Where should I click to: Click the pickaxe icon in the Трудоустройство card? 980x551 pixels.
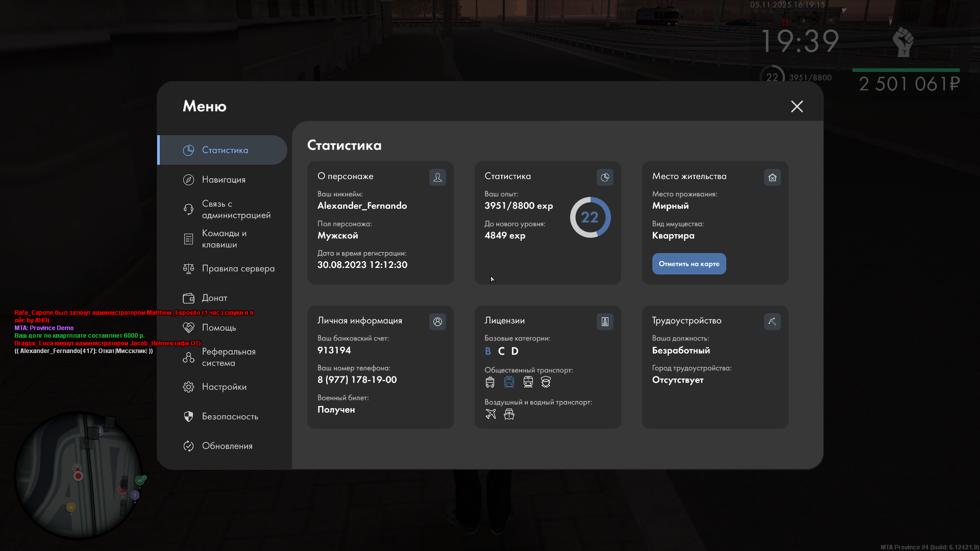(x=772, y=321)
